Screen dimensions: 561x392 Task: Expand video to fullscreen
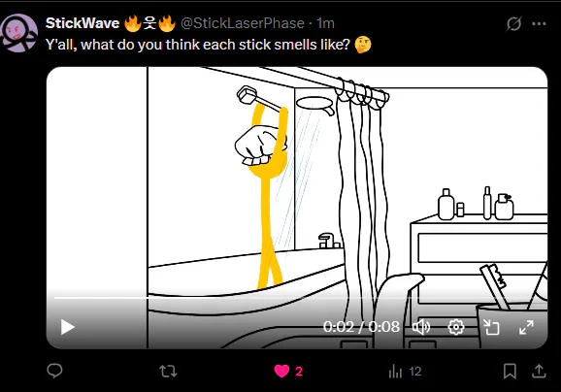(526, 327)
